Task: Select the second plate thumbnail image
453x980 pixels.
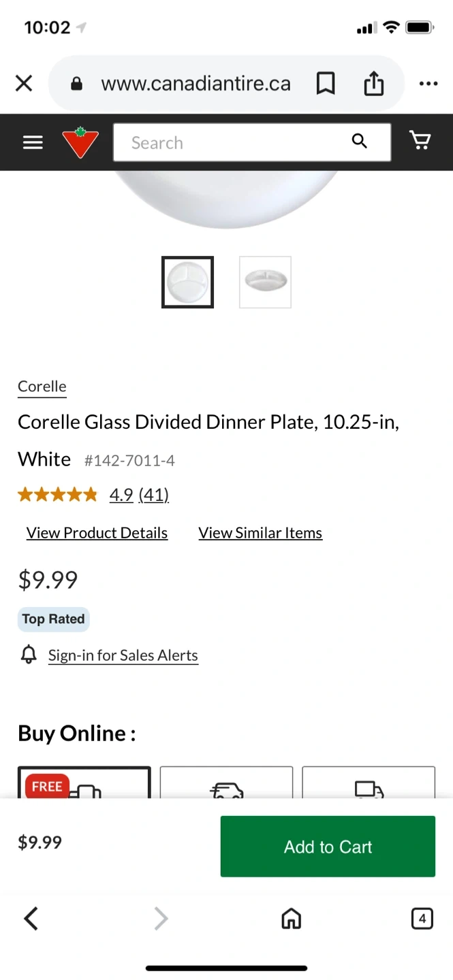Action: tap(265, 282)
